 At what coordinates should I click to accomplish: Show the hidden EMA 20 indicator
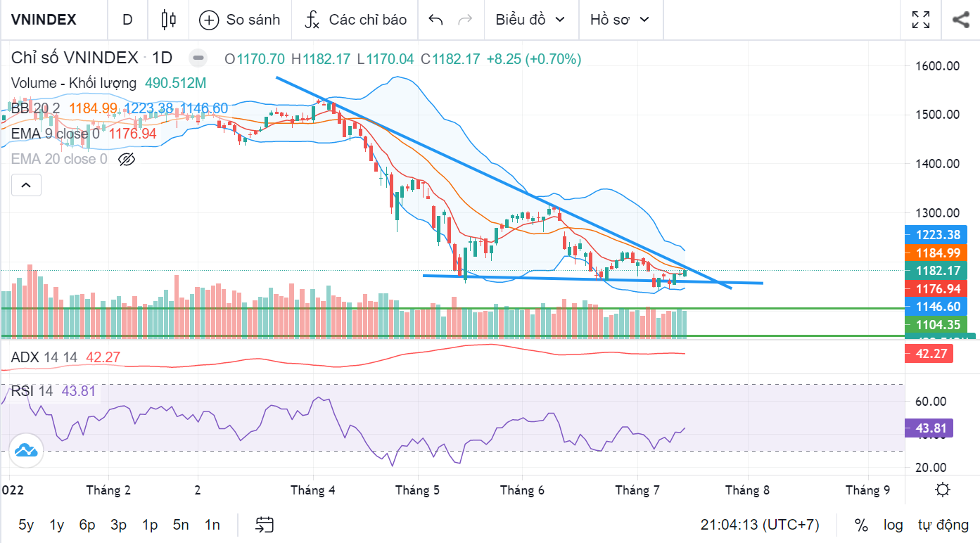(x=127, y=160)
